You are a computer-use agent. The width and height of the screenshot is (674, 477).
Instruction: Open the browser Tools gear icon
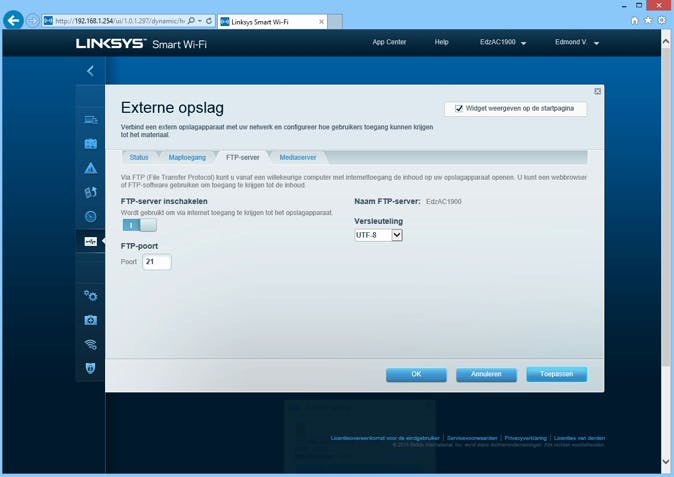click(662, 20)
